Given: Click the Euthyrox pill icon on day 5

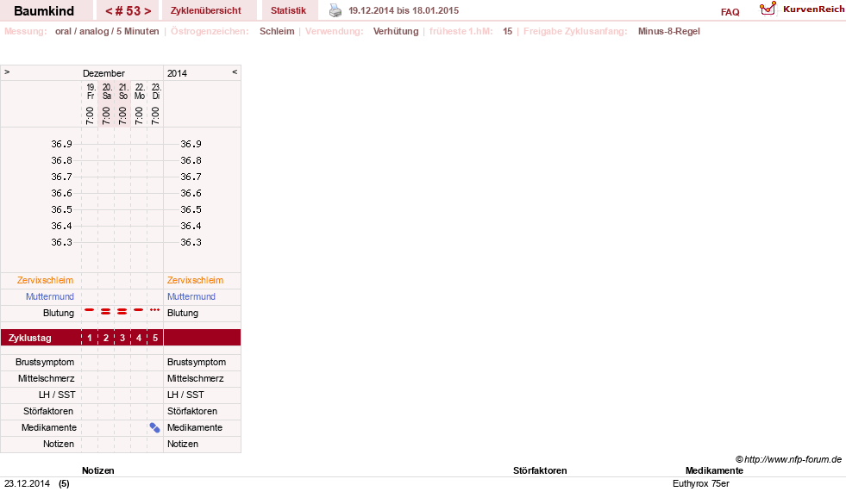Looking at the screenshot, I should click(x=155, y=427).
